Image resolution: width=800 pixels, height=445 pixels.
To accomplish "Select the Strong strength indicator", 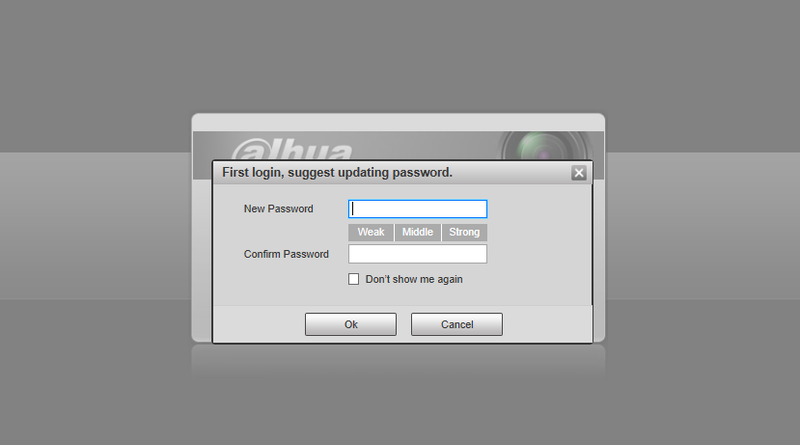I will [x=464, y=232].
